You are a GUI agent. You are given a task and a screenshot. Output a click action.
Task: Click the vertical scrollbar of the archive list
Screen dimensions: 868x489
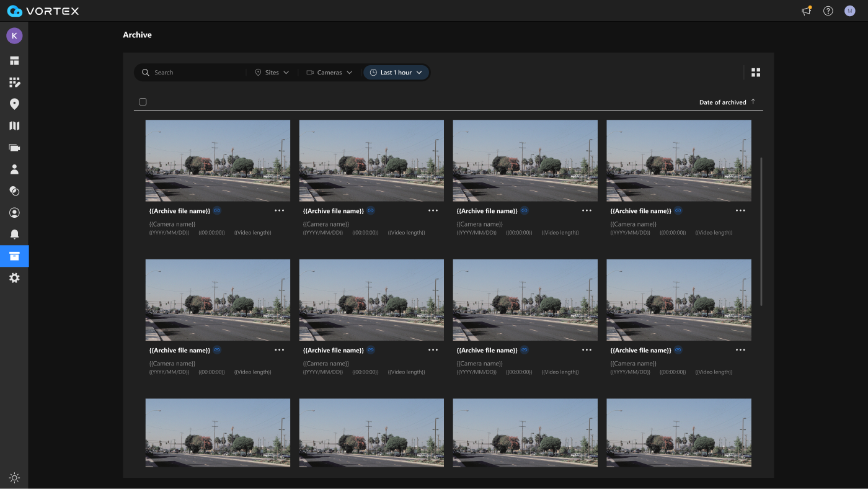click(x=761, y=231)
